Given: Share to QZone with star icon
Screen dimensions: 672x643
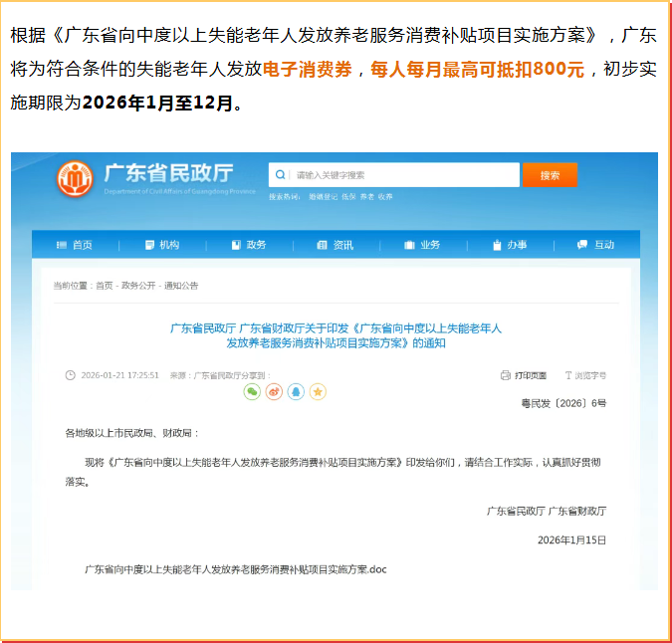Looking at the screenshot, I should [x=318, y=392].
